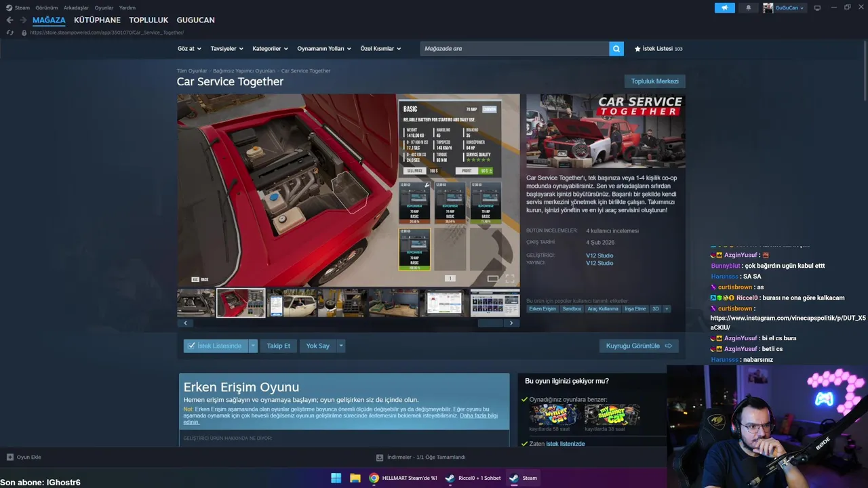Open dropdown arrow beside Yok Say

[x=341, y=346]
